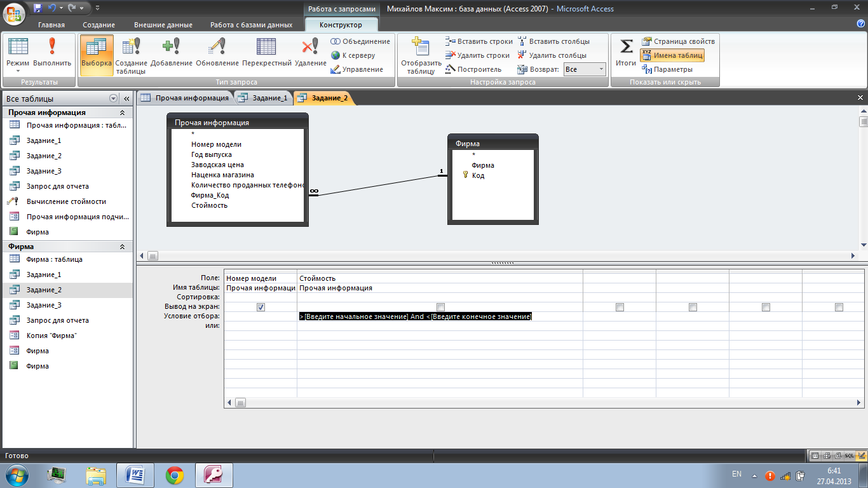Toggle Итоги totals row
868x488 pixels.
pyautogui.click(x=626, y=52)
